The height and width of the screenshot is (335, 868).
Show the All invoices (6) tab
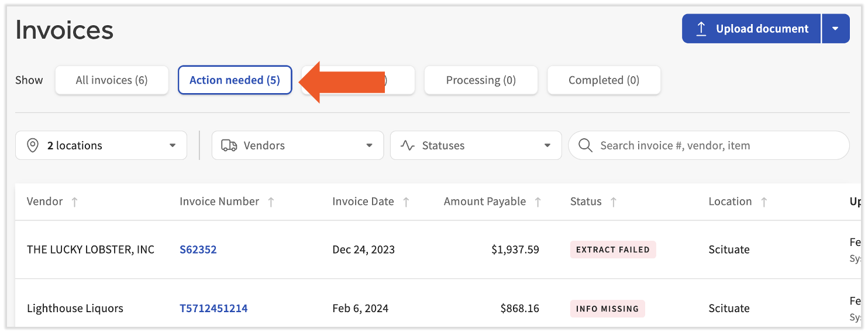(x=112, y=80)
